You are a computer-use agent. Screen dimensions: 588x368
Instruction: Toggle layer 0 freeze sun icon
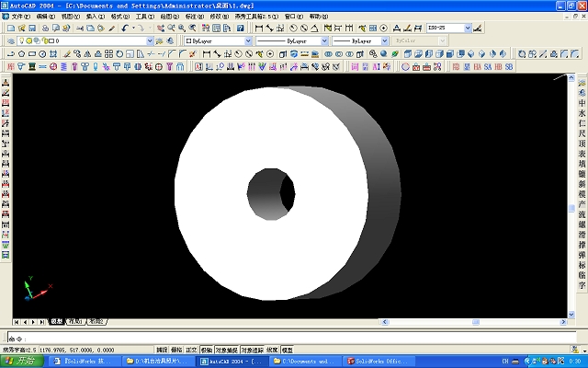click(x=28, y=40)
